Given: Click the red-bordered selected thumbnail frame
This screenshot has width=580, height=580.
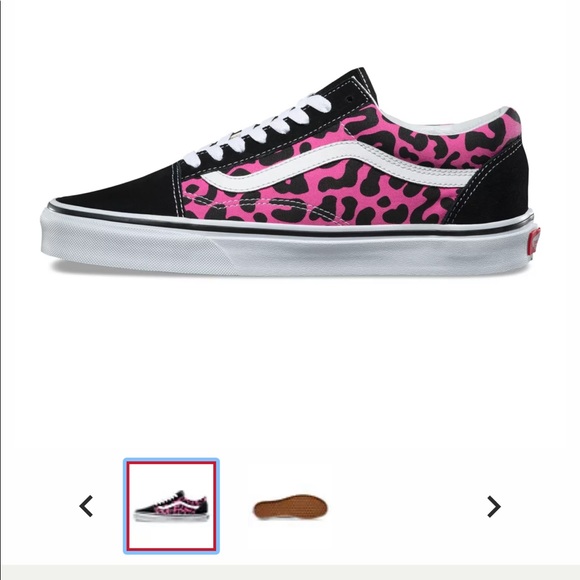Looking at the screenshot, I should pos(171,506).
